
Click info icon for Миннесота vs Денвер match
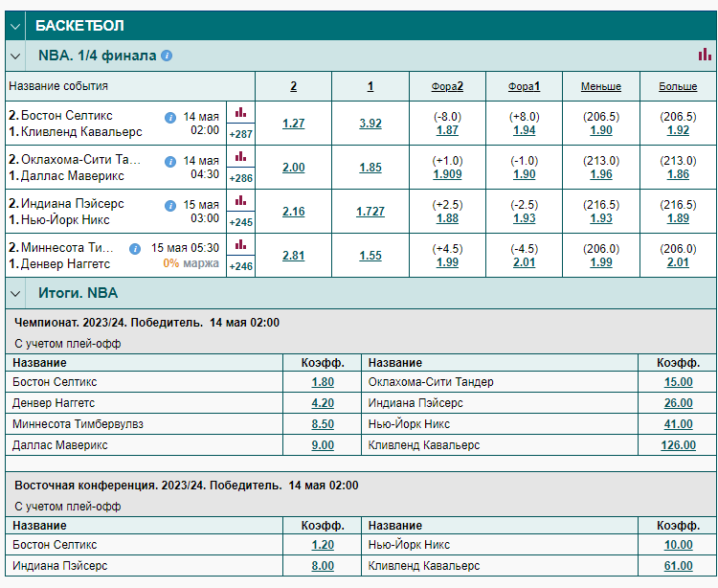135,249
